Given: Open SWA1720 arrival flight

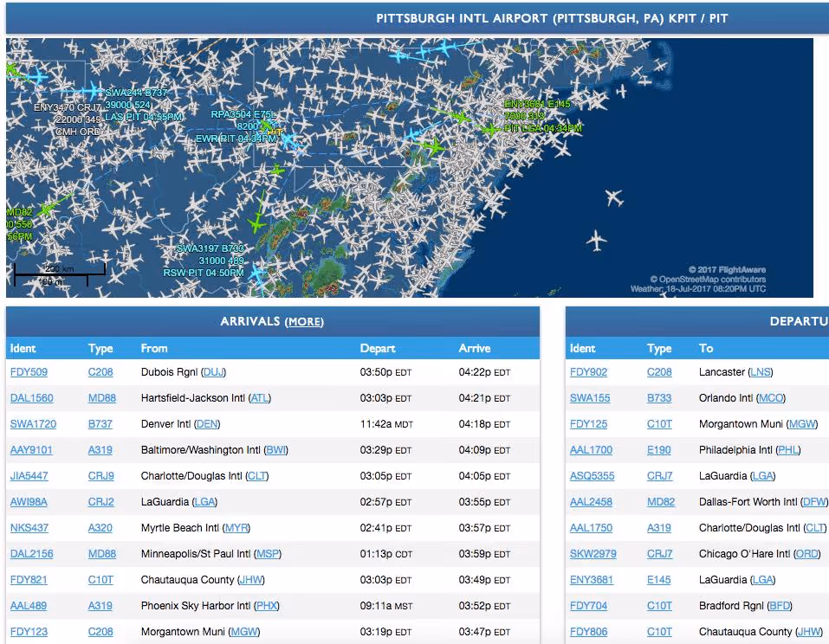Looking at the screenshot, I should pyautogui.click(x=33, y=423).
